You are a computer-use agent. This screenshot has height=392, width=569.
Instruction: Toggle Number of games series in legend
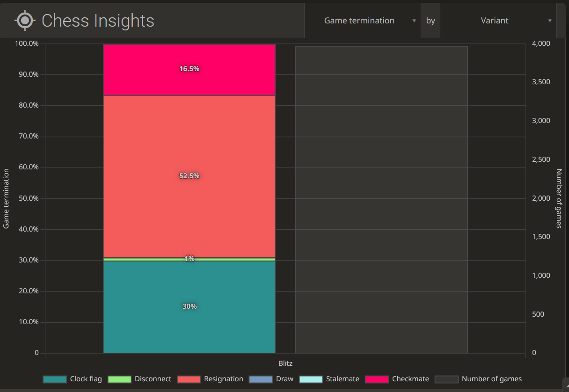click(x=478, y=379)
